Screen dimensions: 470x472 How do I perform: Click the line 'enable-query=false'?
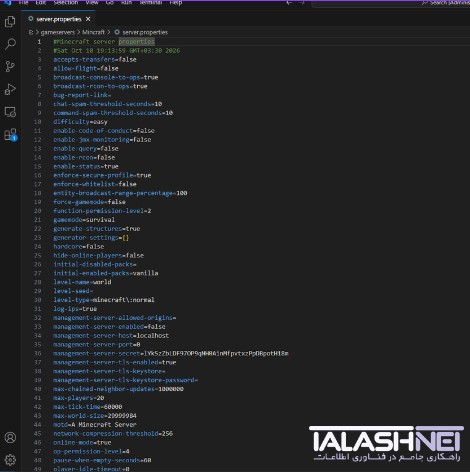point(86,148)
